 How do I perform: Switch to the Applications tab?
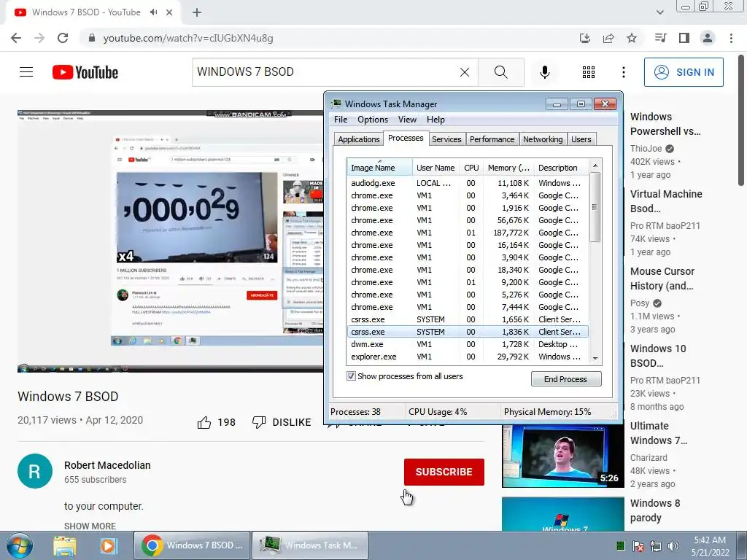click(x=359, y=139)
